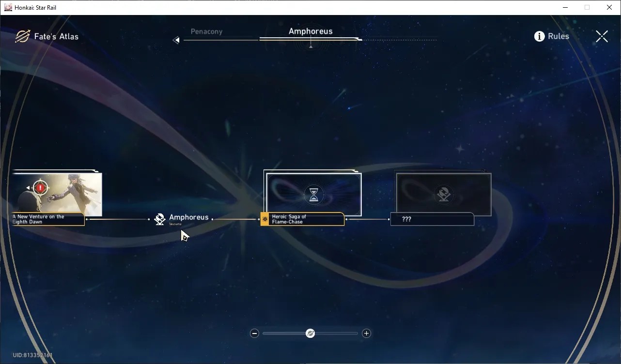The width and height of the screenshot is (621, 364).
Task: Switch to the Penacony tab
Action: 206,31
